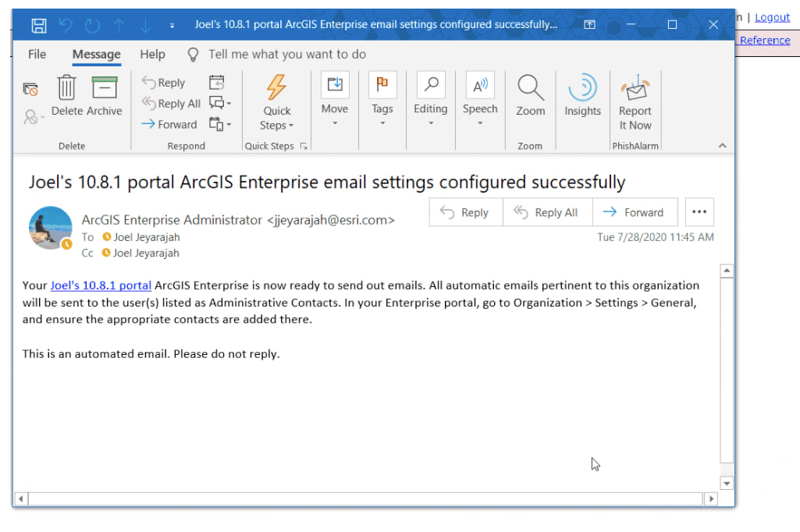The image size is (800, 532).
Task: Click the Tell me what you want to do box
Action: (286, 54)
